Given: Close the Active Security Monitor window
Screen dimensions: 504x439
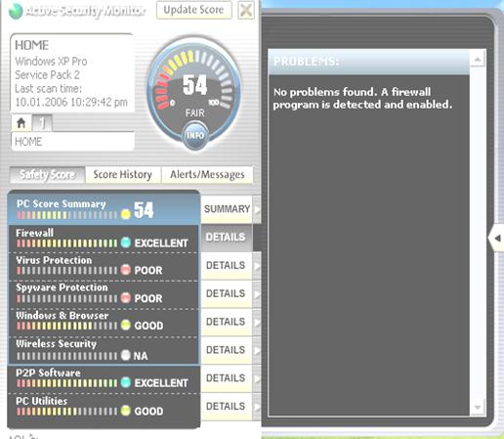Looking at the screenshot, I should tap(246, 10).
